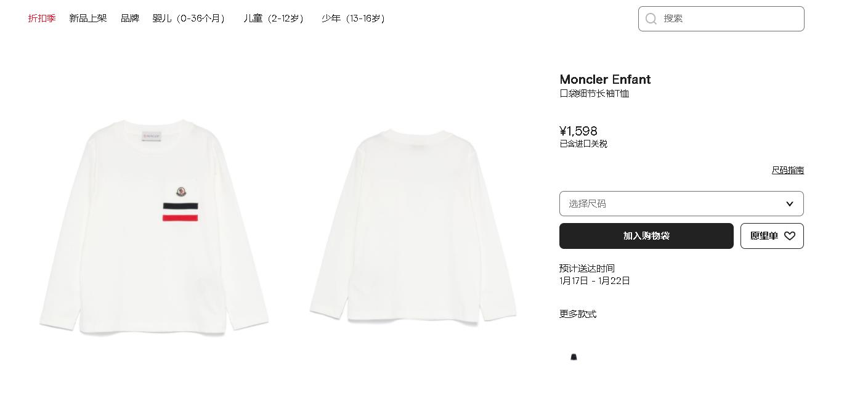Click the Moncler Enfant brand name

(x=605, y=79)
